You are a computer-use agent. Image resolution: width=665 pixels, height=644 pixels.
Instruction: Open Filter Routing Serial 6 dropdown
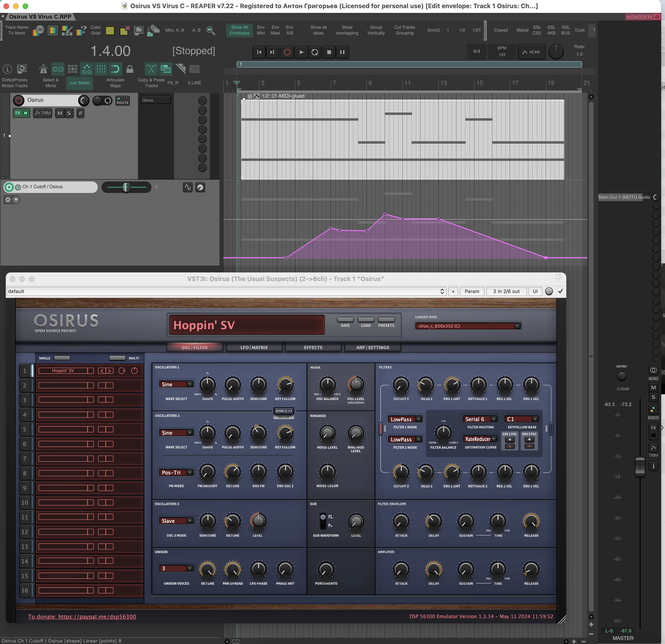(481, 419)
